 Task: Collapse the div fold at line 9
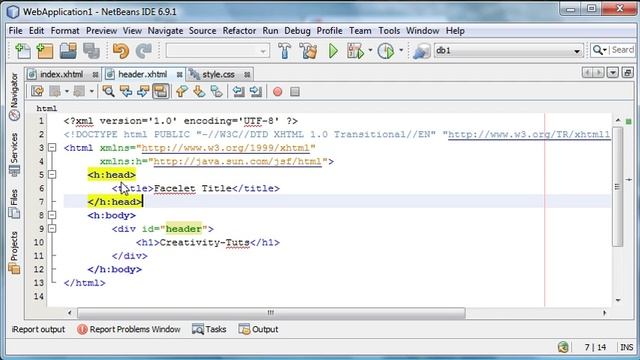[52, 229]
